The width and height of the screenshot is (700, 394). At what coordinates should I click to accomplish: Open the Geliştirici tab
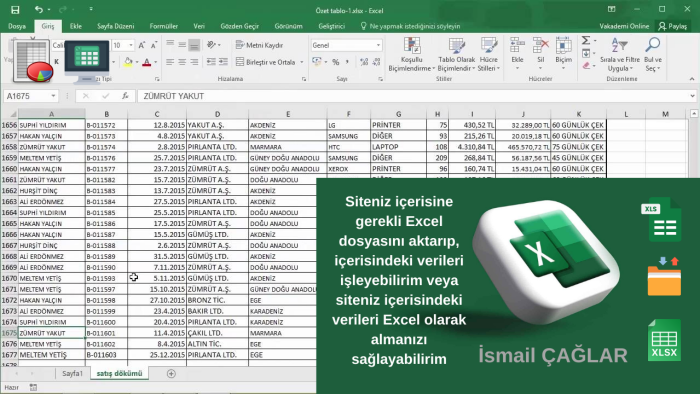332,26
